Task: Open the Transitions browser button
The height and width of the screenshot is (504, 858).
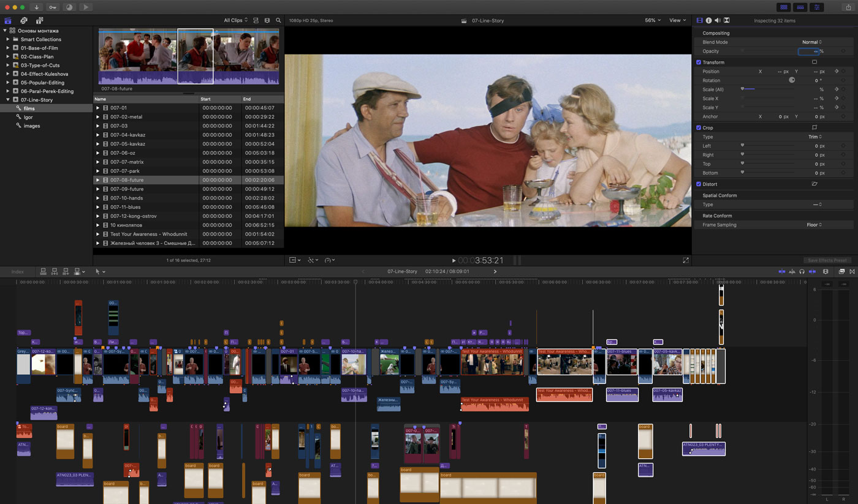Action: 852,271
